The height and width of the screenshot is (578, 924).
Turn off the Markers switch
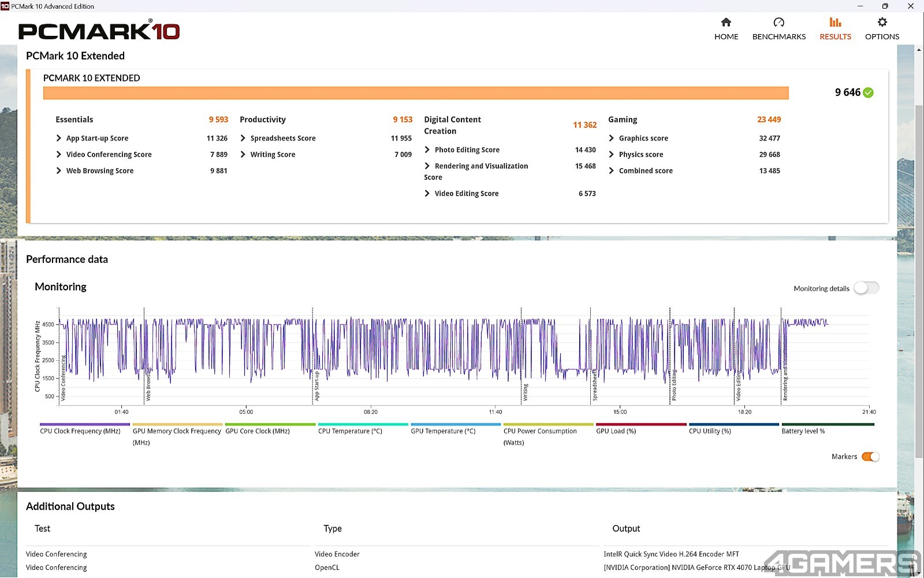[x=870, y=457]
